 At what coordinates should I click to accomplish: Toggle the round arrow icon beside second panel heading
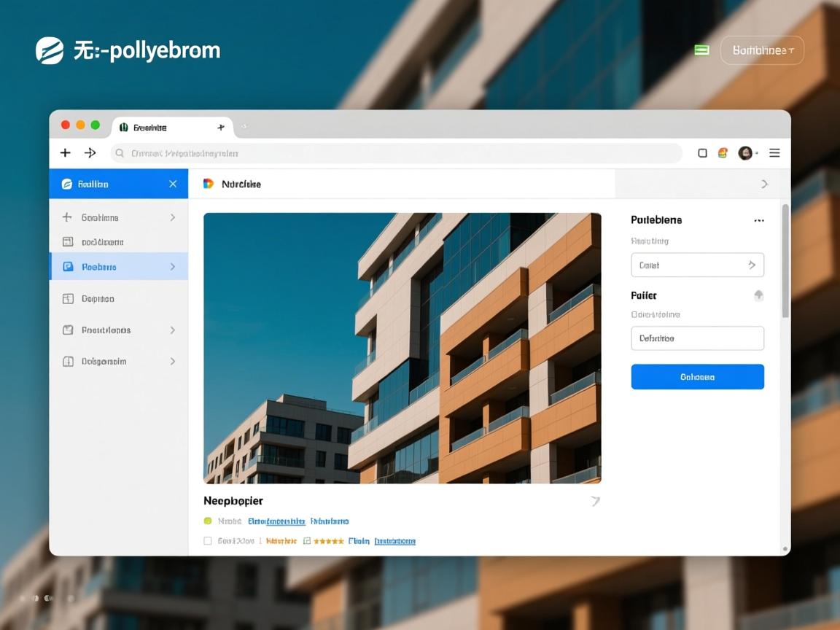pyautogui.click(x=758, y=295)
